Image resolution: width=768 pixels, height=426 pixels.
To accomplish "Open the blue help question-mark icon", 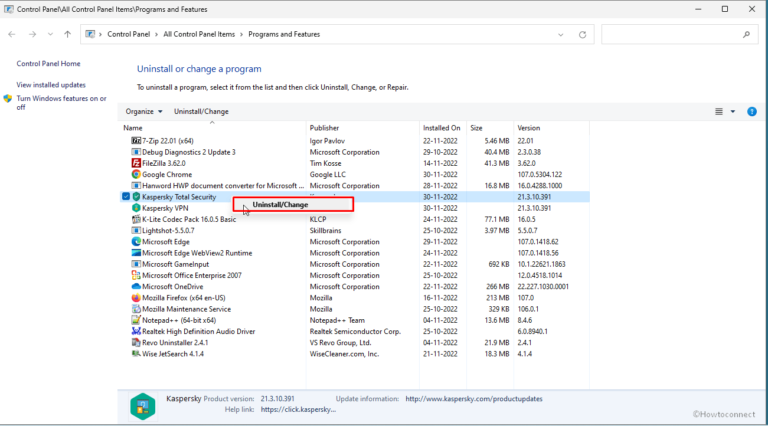I will tap(752, 112).
